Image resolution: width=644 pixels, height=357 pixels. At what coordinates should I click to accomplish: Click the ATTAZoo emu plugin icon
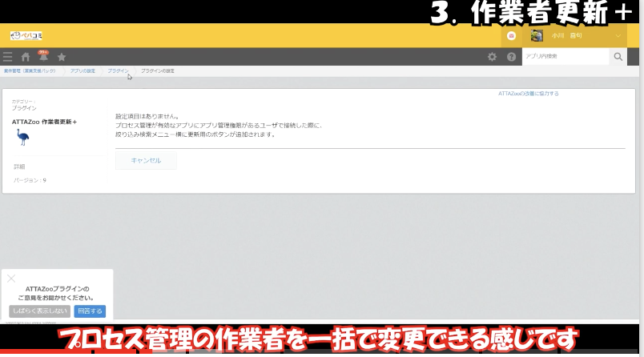click(x=22, y=138)
